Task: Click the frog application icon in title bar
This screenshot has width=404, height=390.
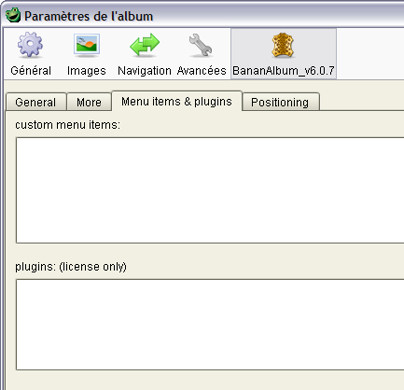Action: pyautogui.click(x=13, y=15)
